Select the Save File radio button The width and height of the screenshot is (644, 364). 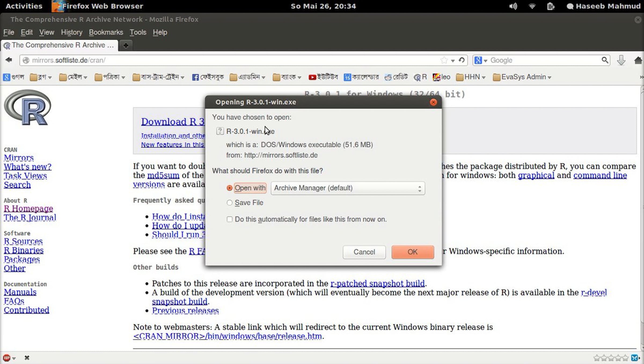pyautogui.click(x=229, y=203)
